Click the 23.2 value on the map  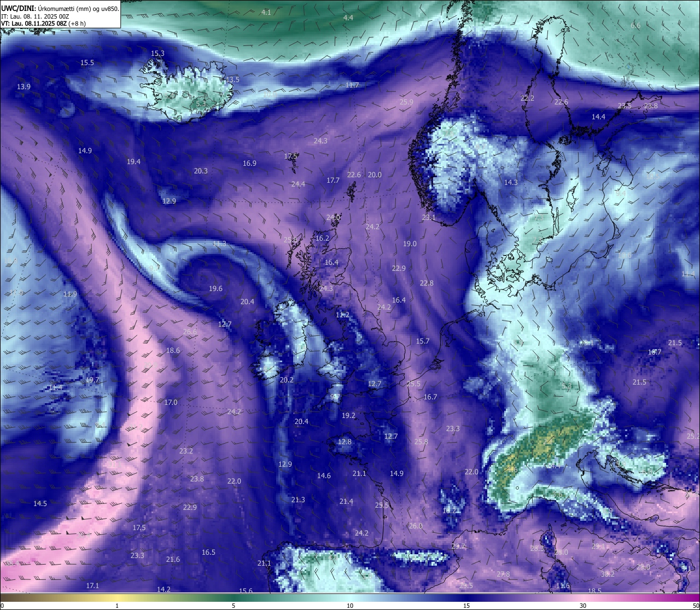pos(186,451)
